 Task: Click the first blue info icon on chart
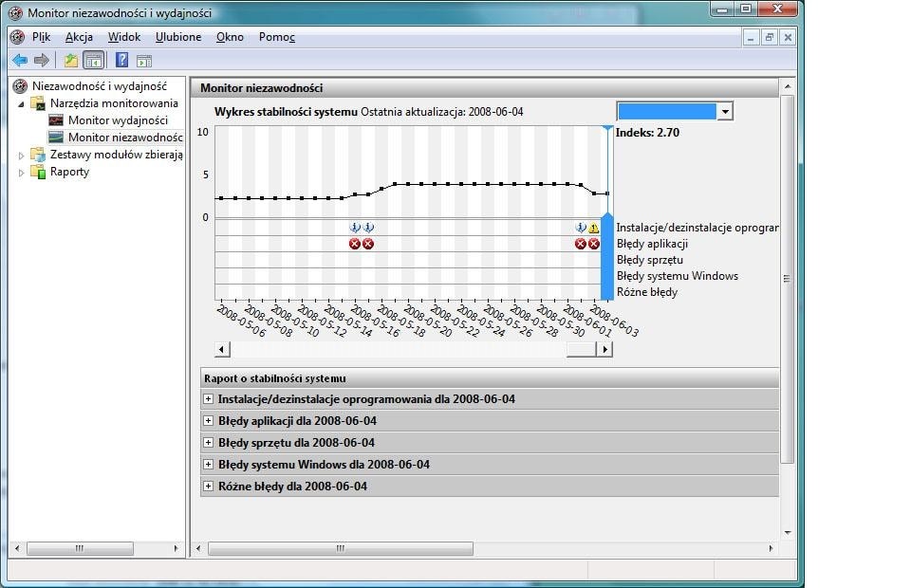point(355,228)
